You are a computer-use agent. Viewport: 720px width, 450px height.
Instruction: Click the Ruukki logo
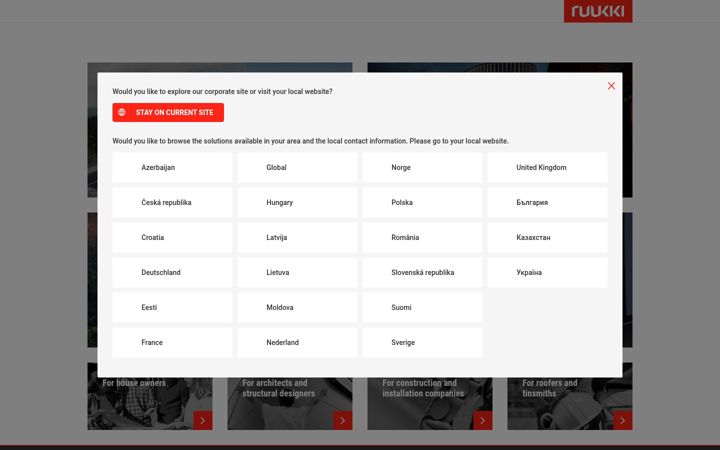click(x=598, y=11)
